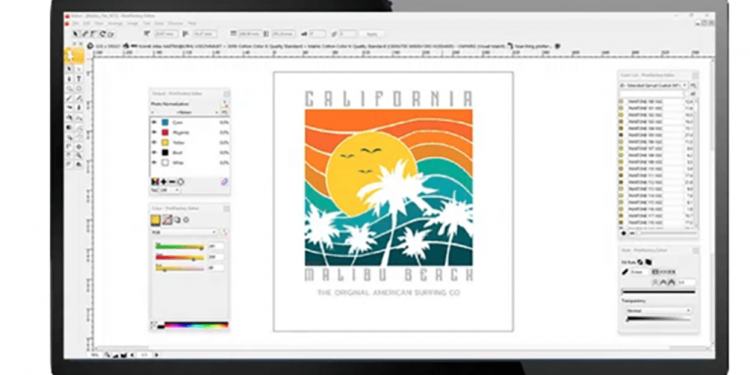Click the zoom icon in bottom status bar
Viewport: 750px width, 375px height.
[x=108, y=355]
